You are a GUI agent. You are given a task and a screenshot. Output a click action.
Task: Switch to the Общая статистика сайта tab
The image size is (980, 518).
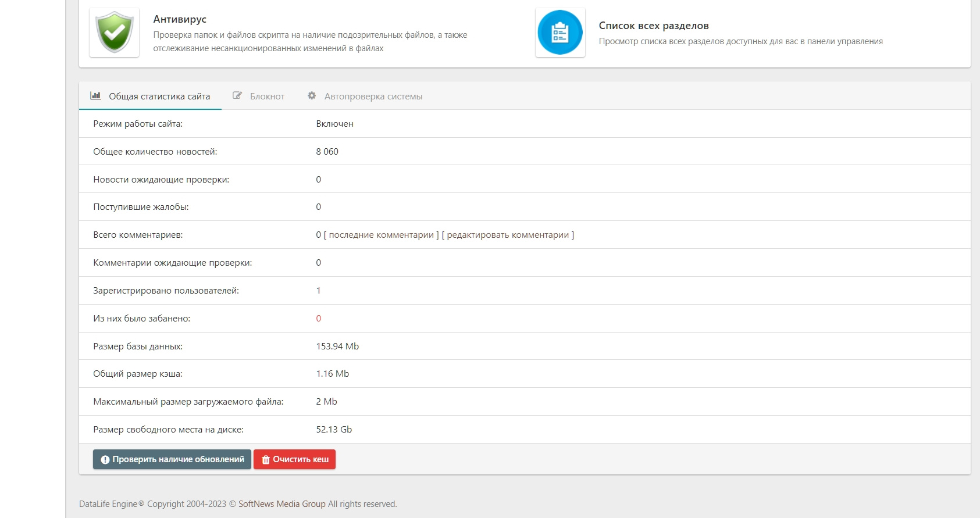(x=150, y=96)
